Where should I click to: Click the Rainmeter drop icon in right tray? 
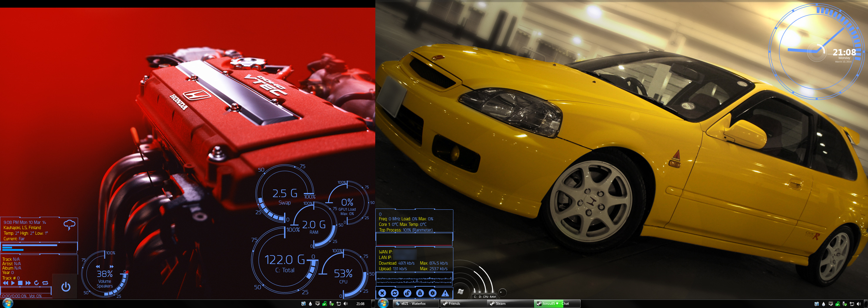[823, 304]
